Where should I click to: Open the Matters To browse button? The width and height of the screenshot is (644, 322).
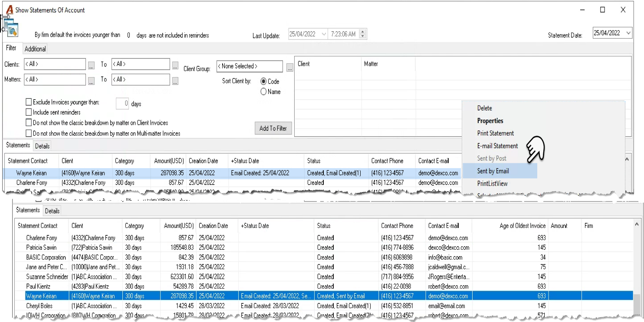(x=175, y=81)
